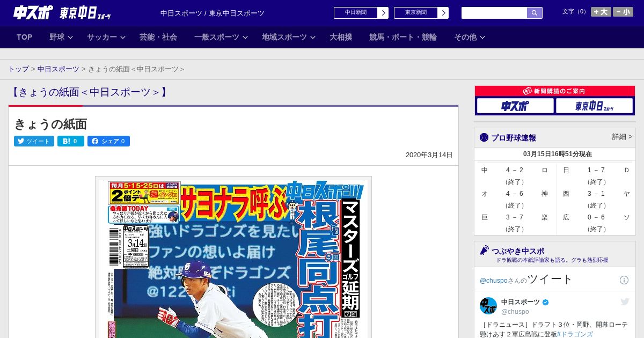Open the TOP menu item
644x338 pixels.
pyautogui.click(x=24, y=37)
